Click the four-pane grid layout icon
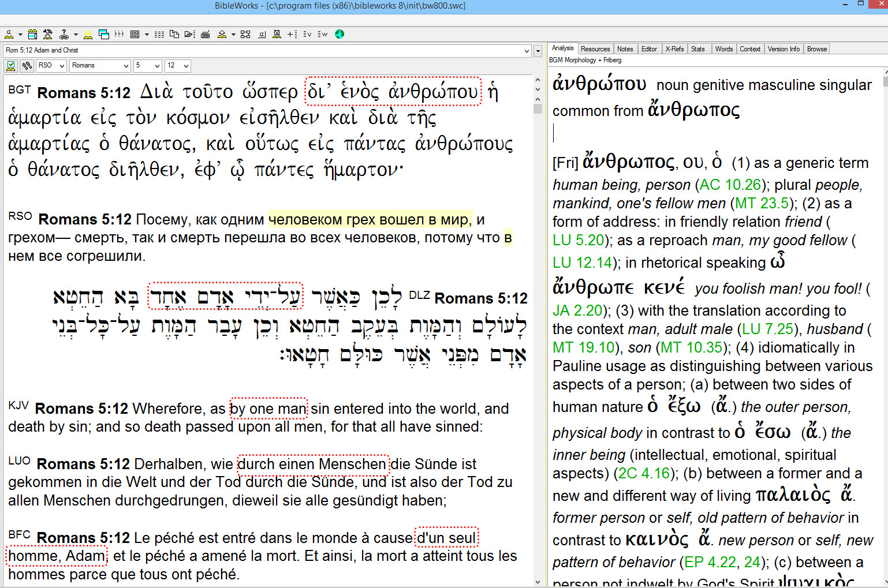888x588 pixels. [x=135, y=34]
